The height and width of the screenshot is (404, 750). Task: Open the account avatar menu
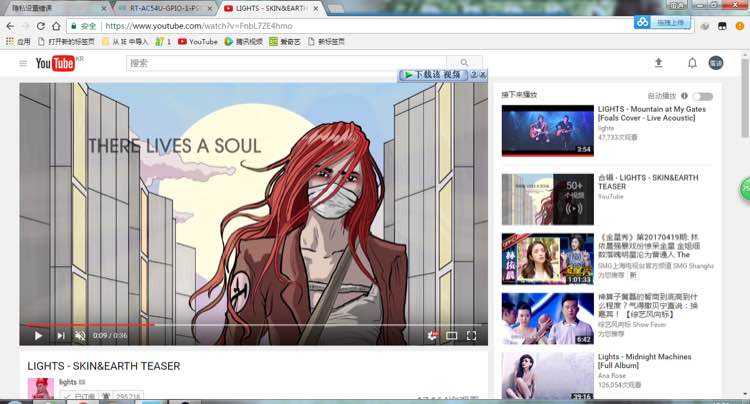716,63
